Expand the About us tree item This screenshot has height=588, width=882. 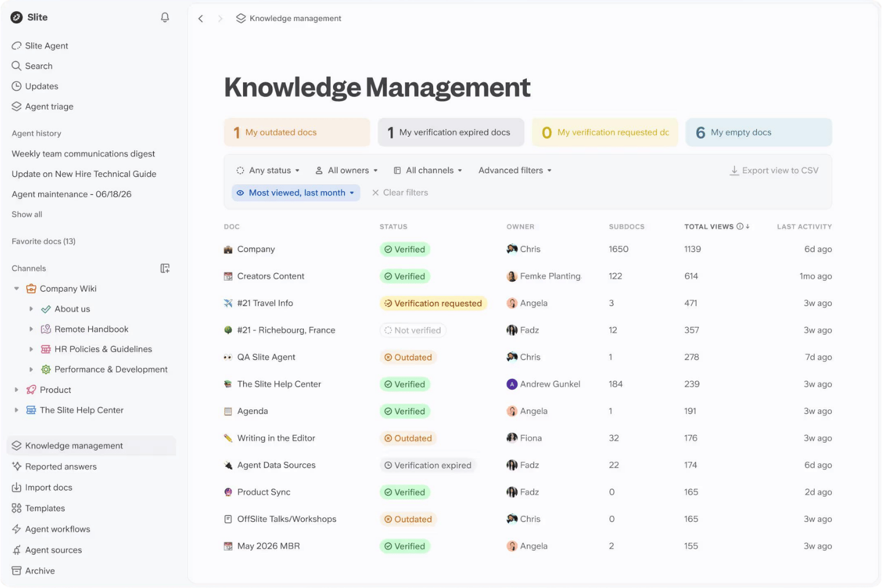point(31,309)
